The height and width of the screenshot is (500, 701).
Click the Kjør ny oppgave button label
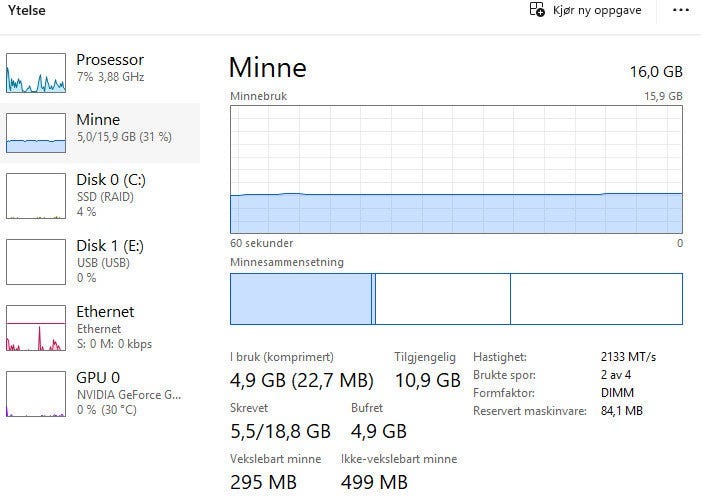pos(597,11)
